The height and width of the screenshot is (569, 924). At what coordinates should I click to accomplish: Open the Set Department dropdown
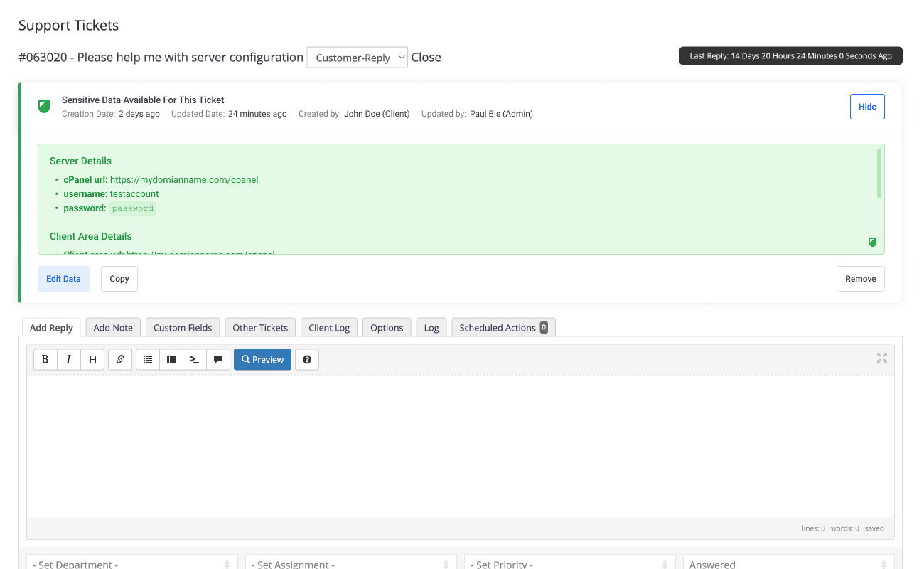click(131, 564)
